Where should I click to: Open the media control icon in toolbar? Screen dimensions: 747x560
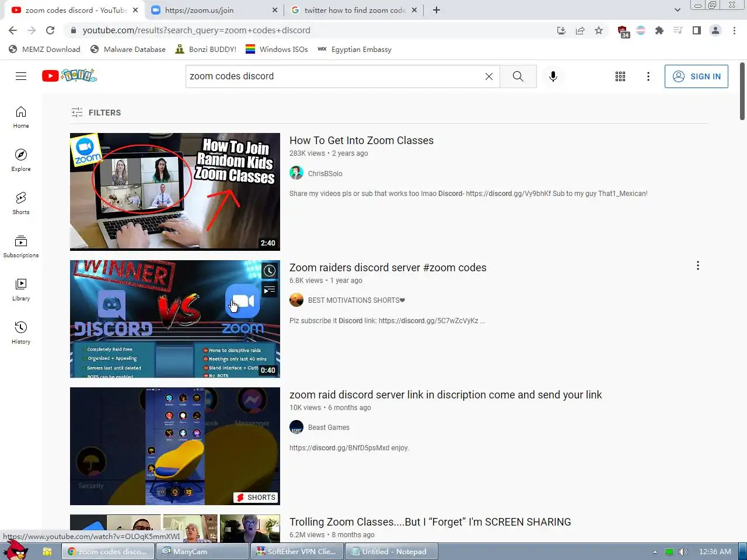pos(678,30)
